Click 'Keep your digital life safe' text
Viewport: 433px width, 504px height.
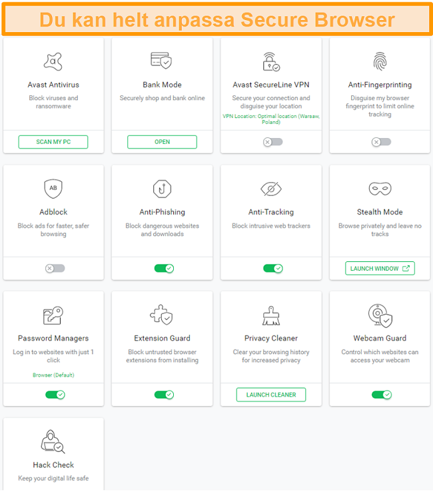53,478
